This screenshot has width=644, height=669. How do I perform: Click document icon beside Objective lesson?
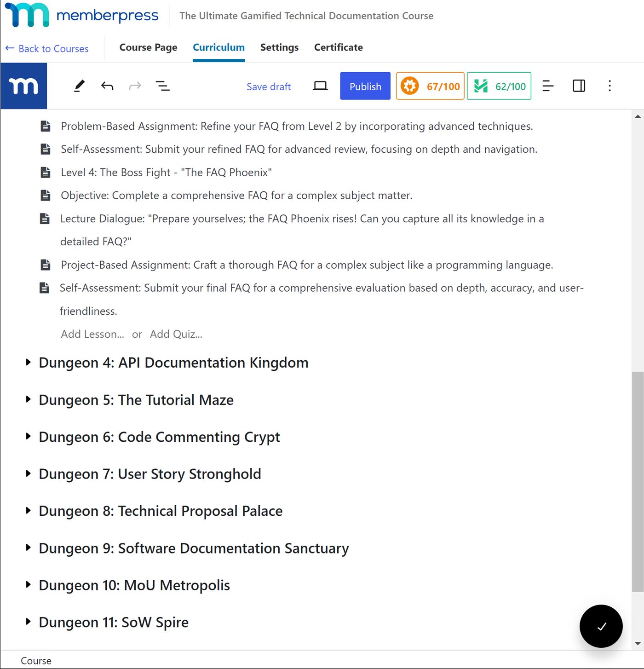point(46,196)
